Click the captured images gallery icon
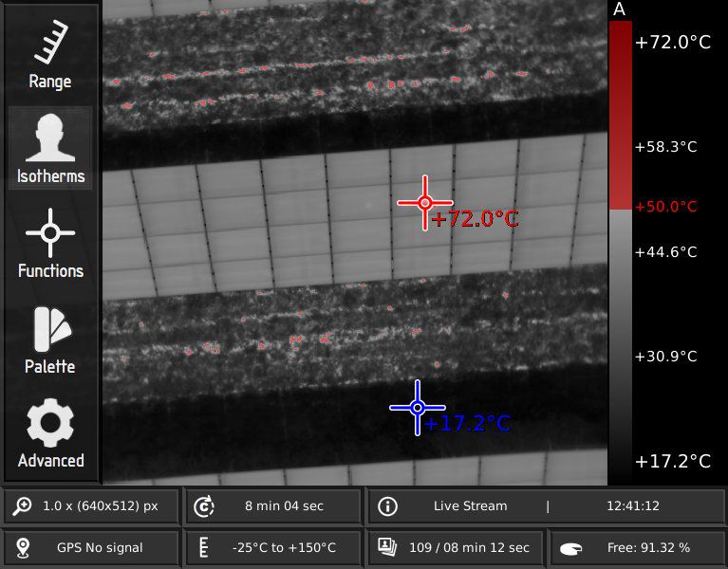728x569 pixels. coord(386,547)
